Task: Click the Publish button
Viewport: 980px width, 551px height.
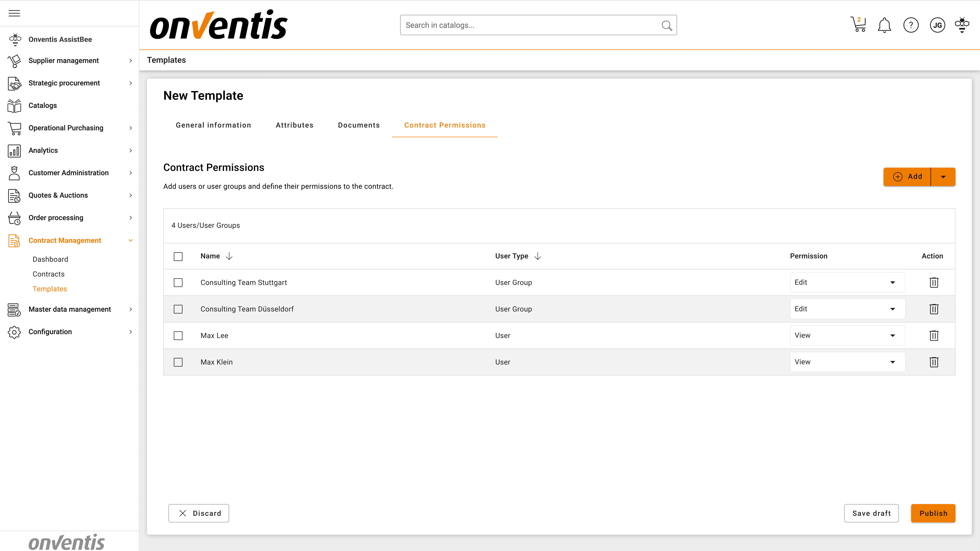Action: (x=933, y=513)
